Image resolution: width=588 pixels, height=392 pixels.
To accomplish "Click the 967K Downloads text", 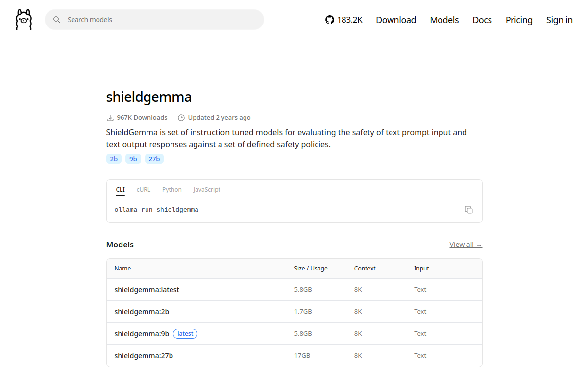I will (142, 118).
